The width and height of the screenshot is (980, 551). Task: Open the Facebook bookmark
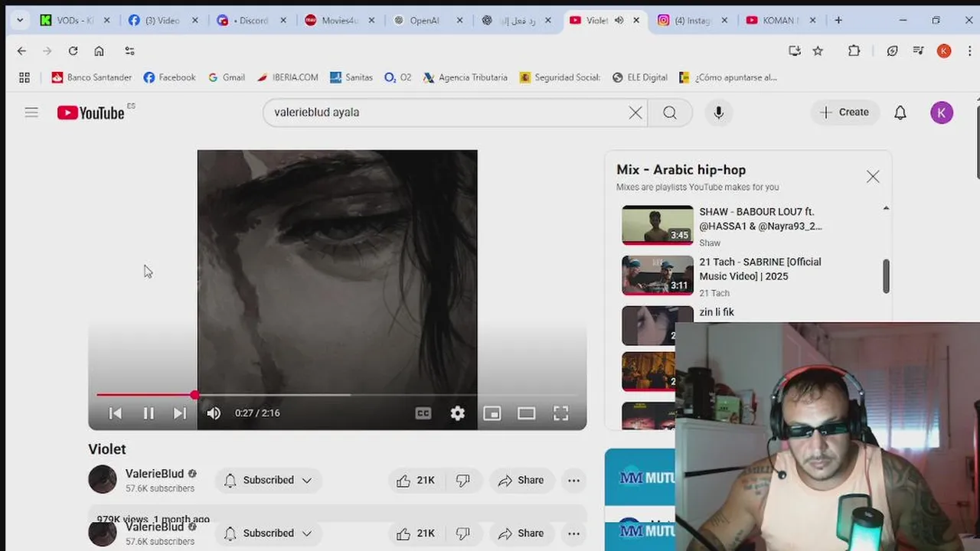point(169,77)
